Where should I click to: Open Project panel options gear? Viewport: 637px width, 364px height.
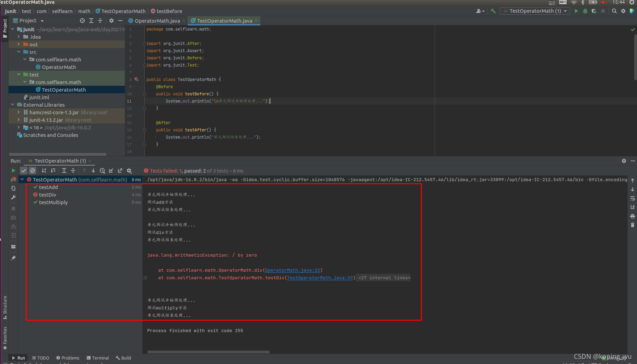coord(111,21)
